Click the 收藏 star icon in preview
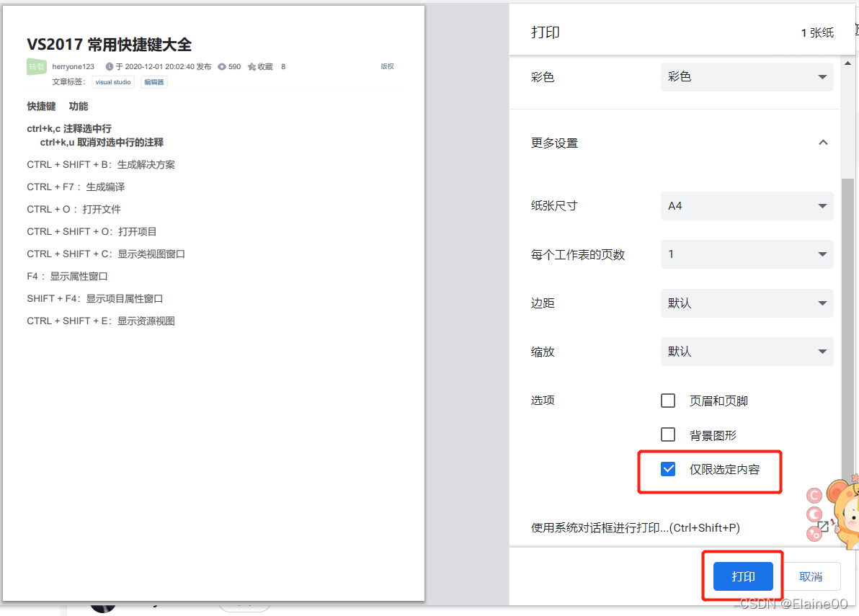Image resolution: width=859 pixels, height=616 pixels. point(252,67)
